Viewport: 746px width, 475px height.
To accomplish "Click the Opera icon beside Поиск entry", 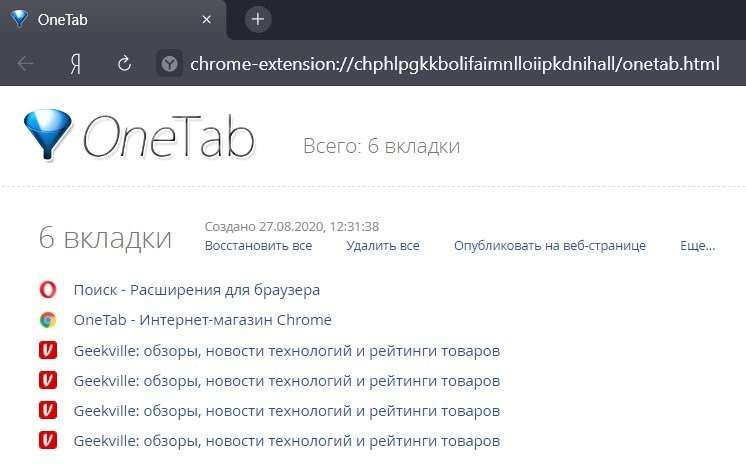I will 47,290.
